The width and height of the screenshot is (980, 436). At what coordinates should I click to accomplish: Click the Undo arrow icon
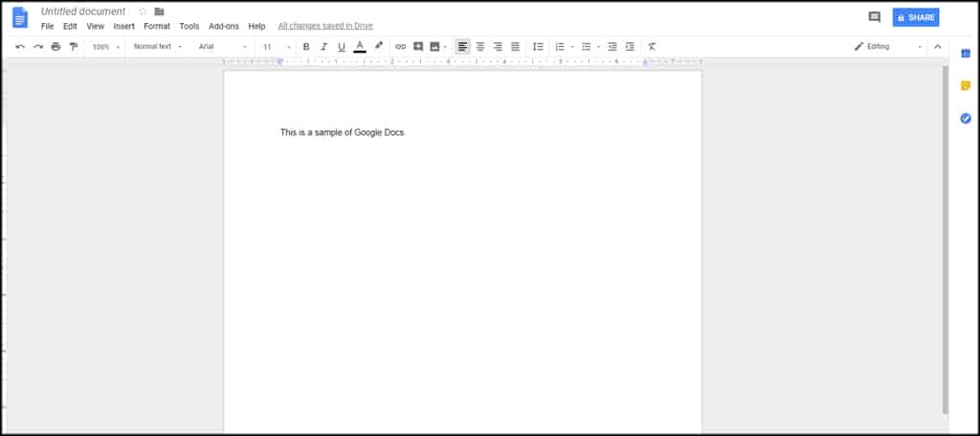pyautogui.click(x=20, y=46)
